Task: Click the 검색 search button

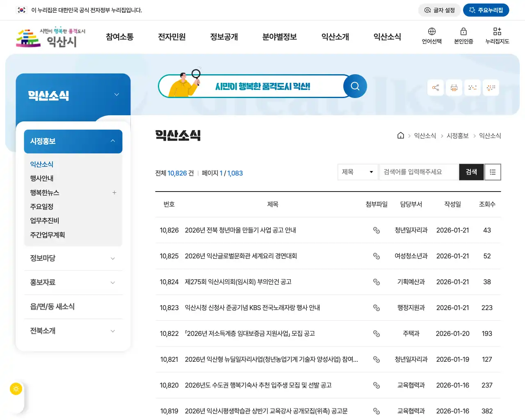Action: point(471,172)
